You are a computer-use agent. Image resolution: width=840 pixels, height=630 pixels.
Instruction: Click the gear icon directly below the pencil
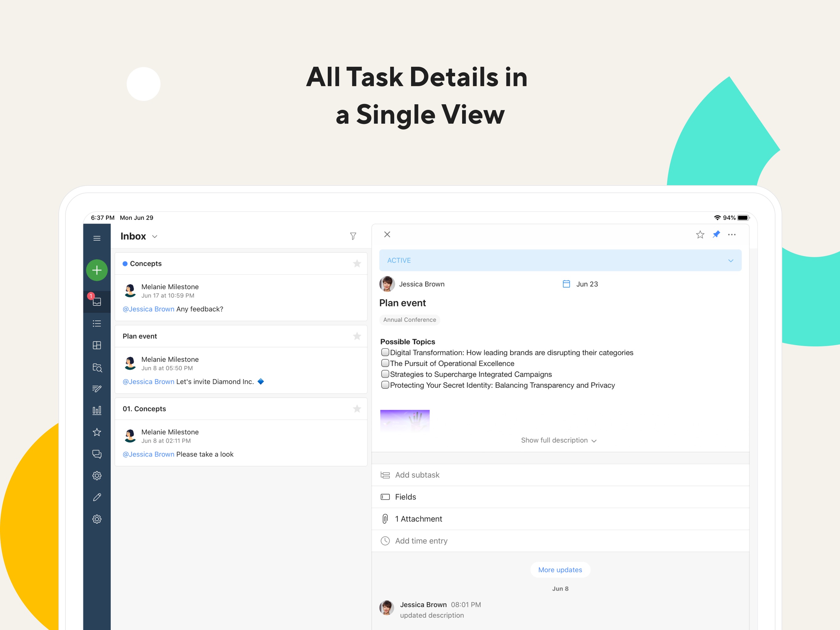point(97,519)
